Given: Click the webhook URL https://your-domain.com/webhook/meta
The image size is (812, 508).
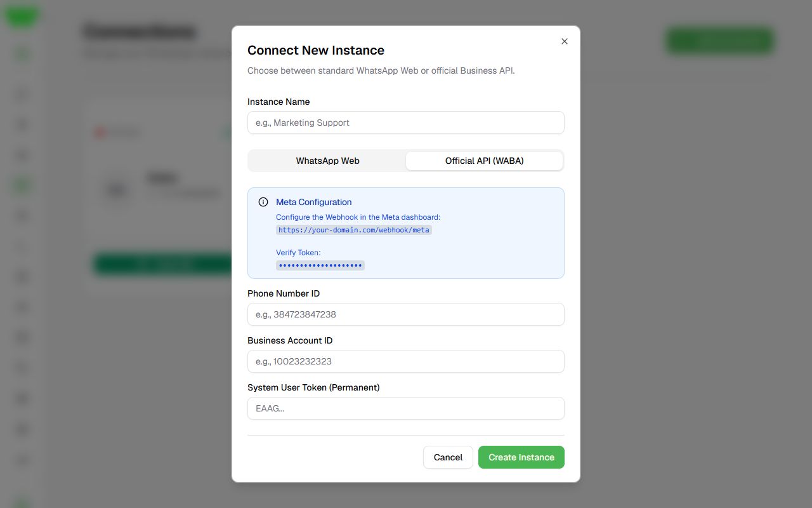Looking at the screenshot, I should click(x=354, y=230).
